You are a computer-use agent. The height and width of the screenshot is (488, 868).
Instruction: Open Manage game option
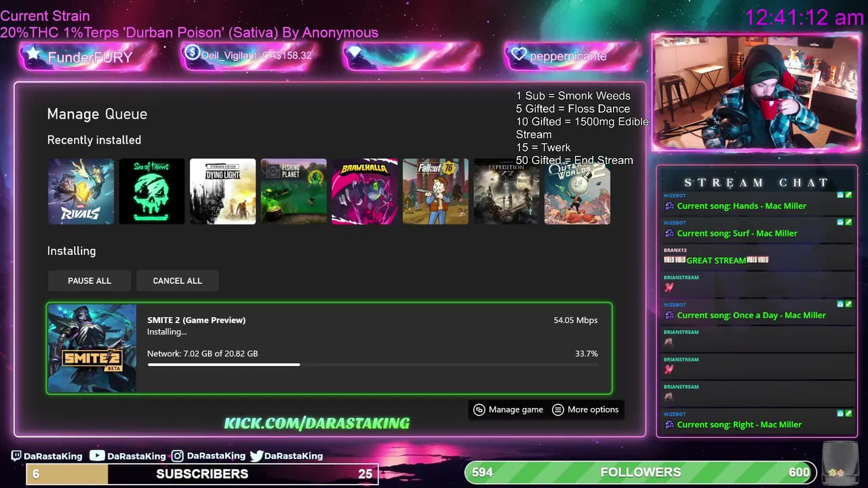tap(508, 409)
